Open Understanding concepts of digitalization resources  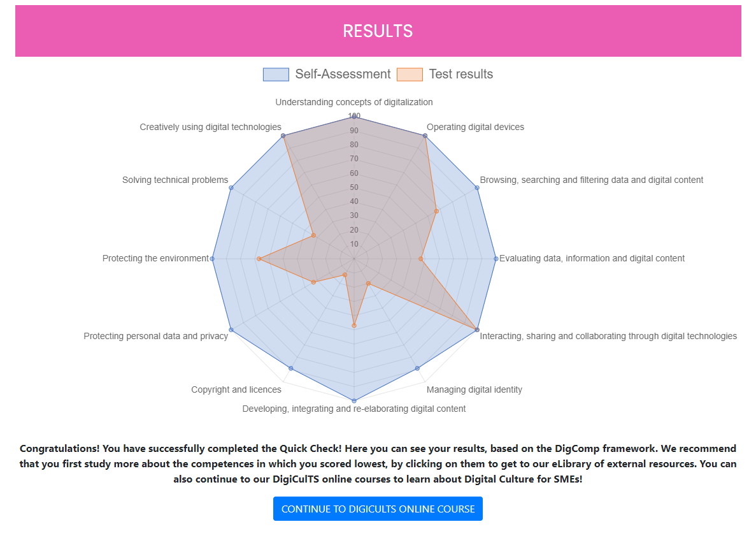354,102
